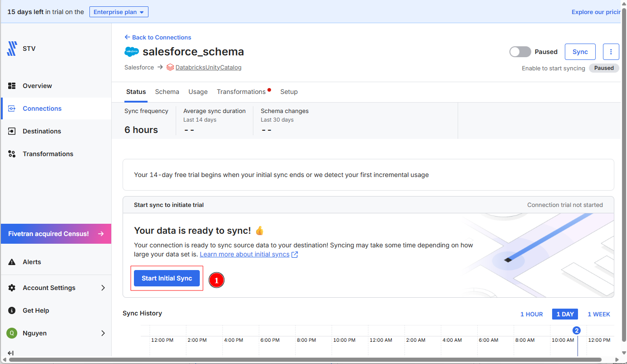Switch to the Schema tab
This screenshot has width=627, height=364.
point(167,92)
